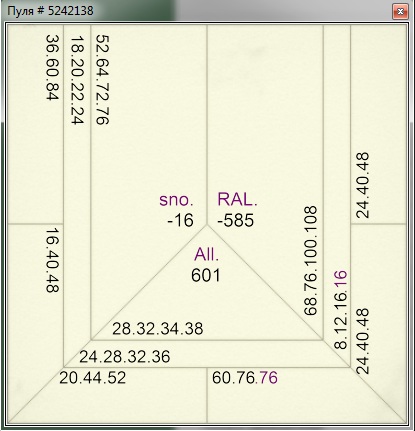Click the window title Пуля # 5242138

pos(50,11)
